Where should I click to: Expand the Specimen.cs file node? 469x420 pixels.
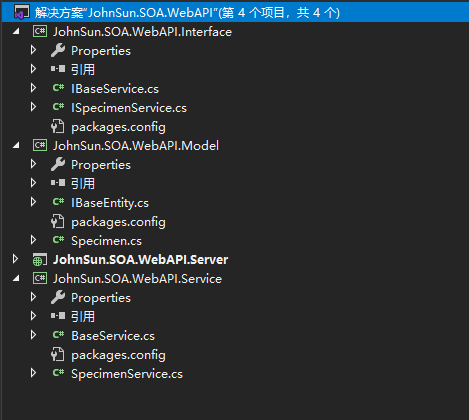[33, 240]
